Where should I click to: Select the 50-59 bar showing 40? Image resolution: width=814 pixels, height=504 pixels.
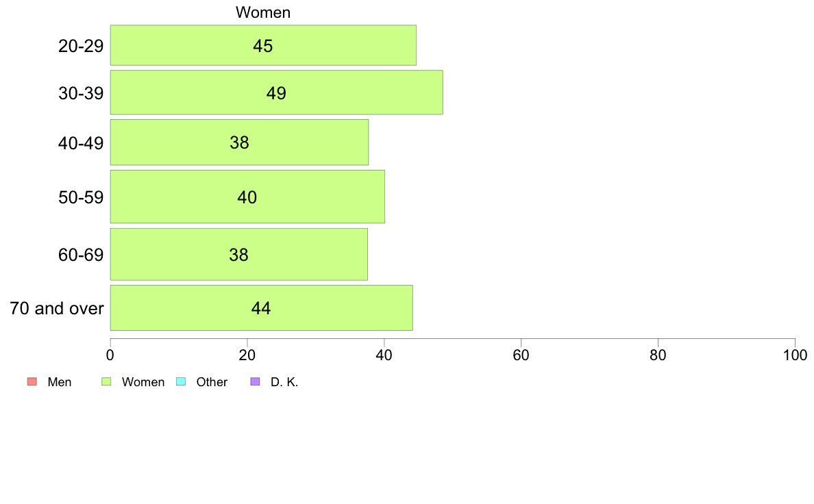[x=247, y=197]
